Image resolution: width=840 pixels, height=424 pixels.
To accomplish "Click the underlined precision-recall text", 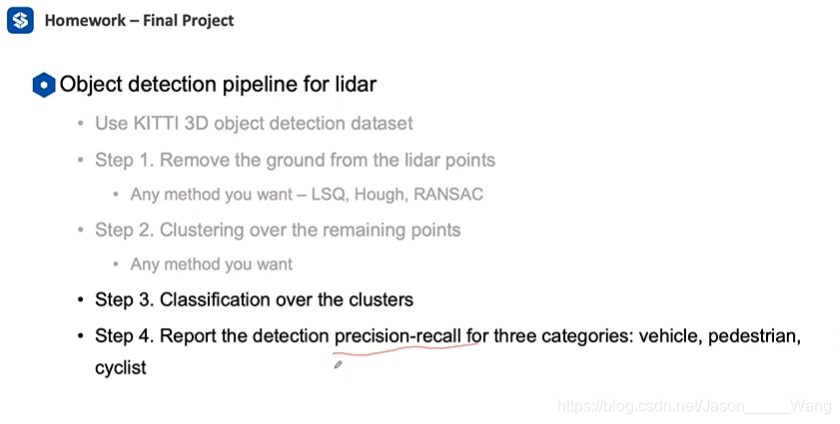I will coord(398,336).
